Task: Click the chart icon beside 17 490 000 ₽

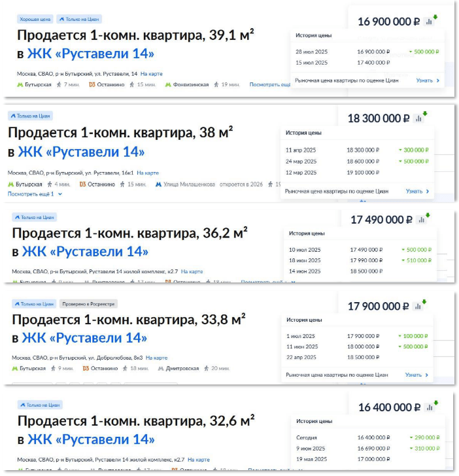Action: click(422, 220)
